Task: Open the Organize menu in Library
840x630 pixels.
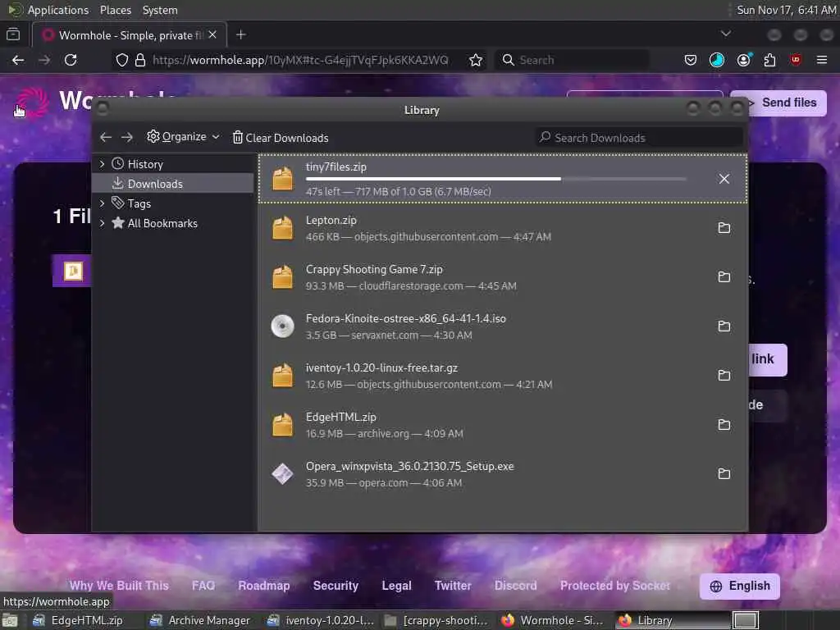Action: coord(183,137)
